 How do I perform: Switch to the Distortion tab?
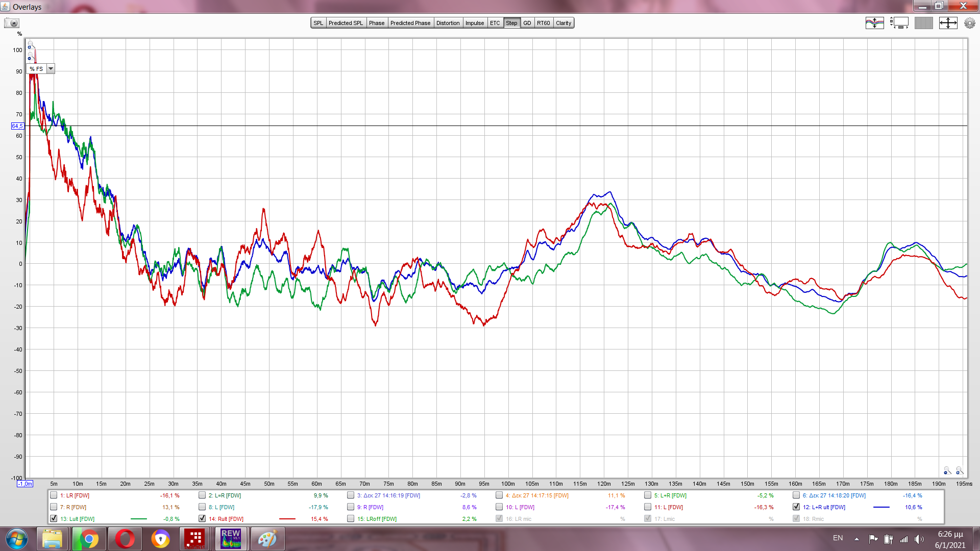[x=448, y=23]
